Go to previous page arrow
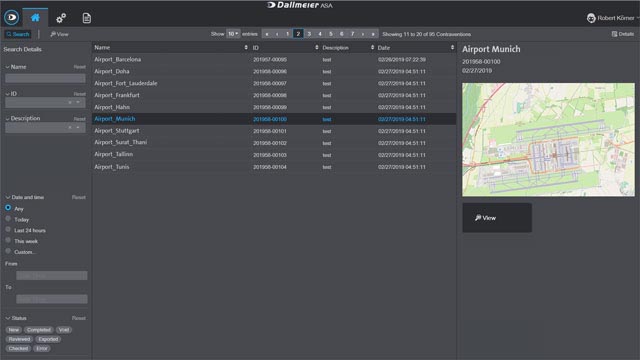This screenshot has height=360, width=640. point(277,34)
